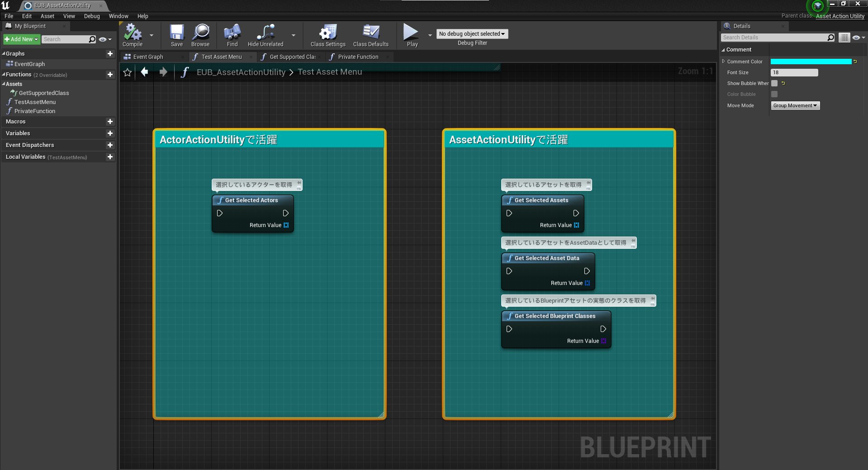The image size is (868, 470).
Task: Open Hide Unrelated options dropdown arrow
Action: 294,35
